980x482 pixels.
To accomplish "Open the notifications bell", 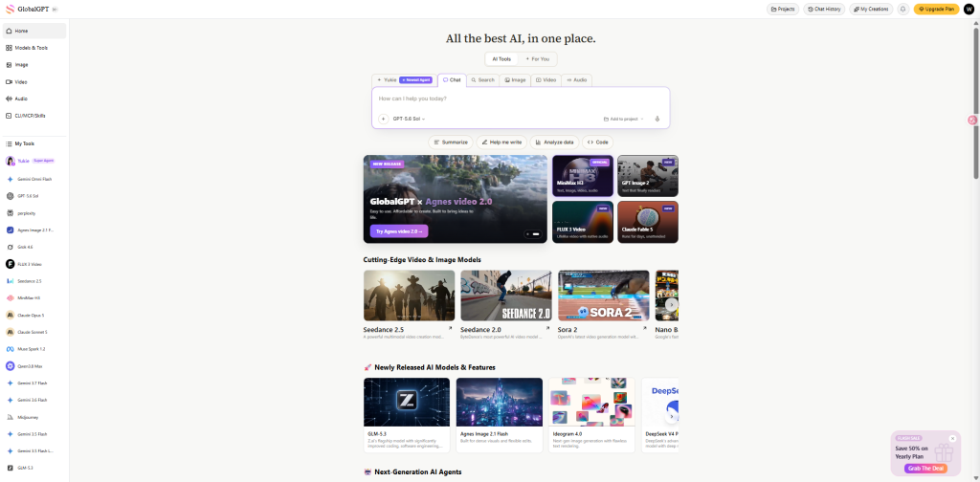I will point(903,10).
